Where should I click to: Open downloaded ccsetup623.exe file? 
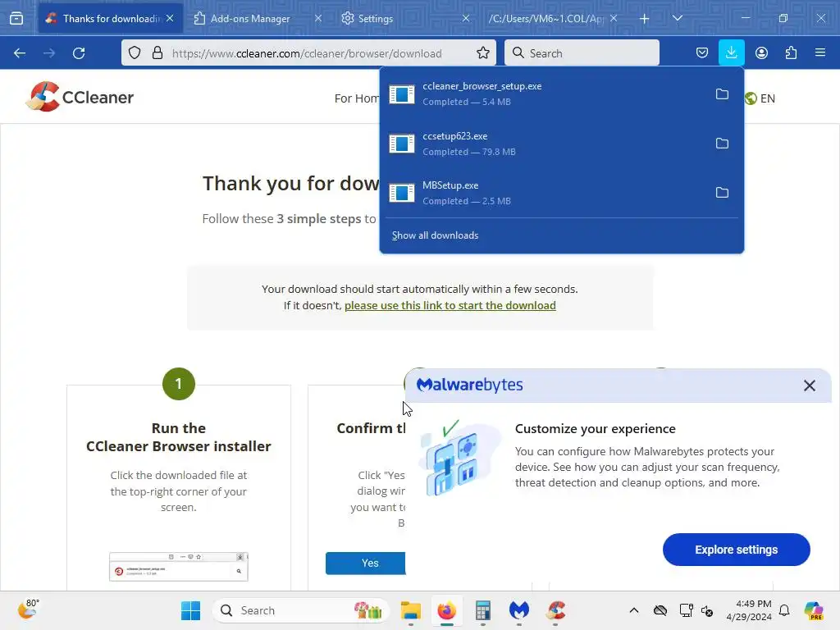(545, 144)
